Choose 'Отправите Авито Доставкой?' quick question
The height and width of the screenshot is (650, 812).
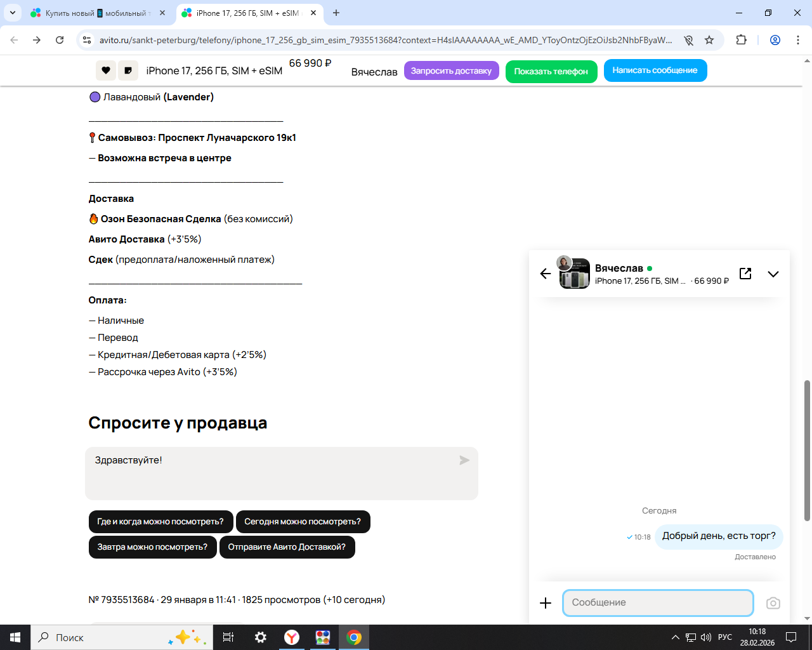pos(287,547)
